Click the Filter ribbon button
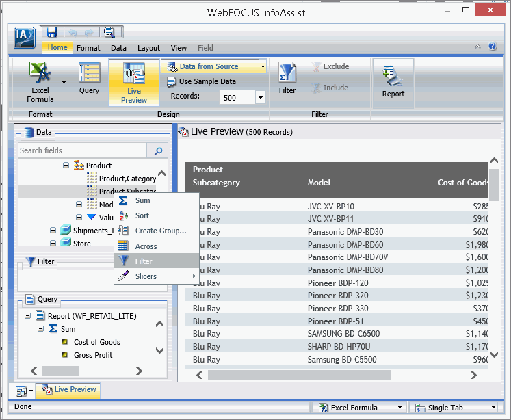This screenshot has width=511, height=420. point(287,78)
